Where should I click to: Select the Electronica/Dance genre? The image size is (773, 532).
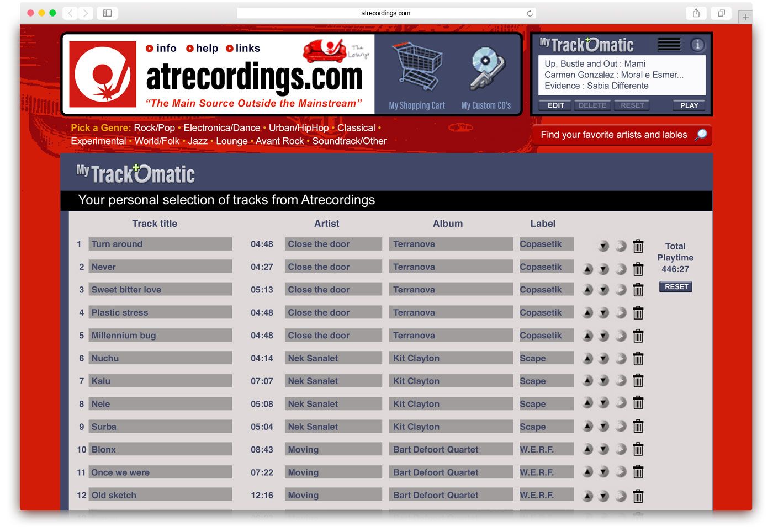[221, 128]
